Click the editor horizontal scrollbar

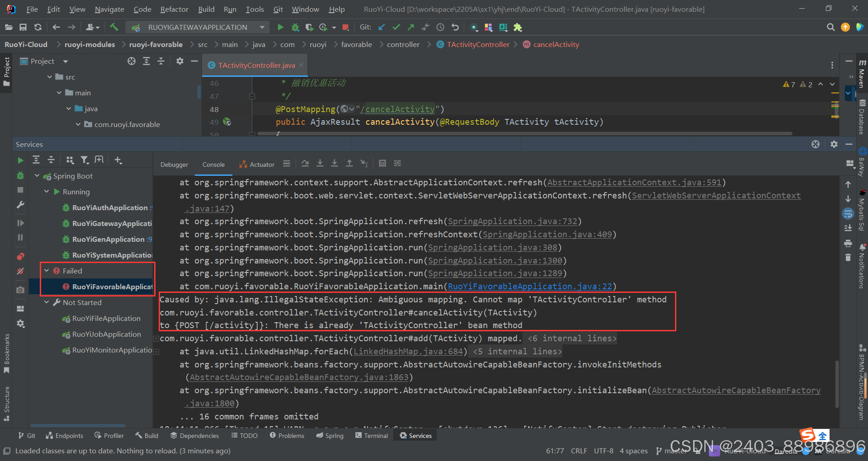click(x=524, y=133)
